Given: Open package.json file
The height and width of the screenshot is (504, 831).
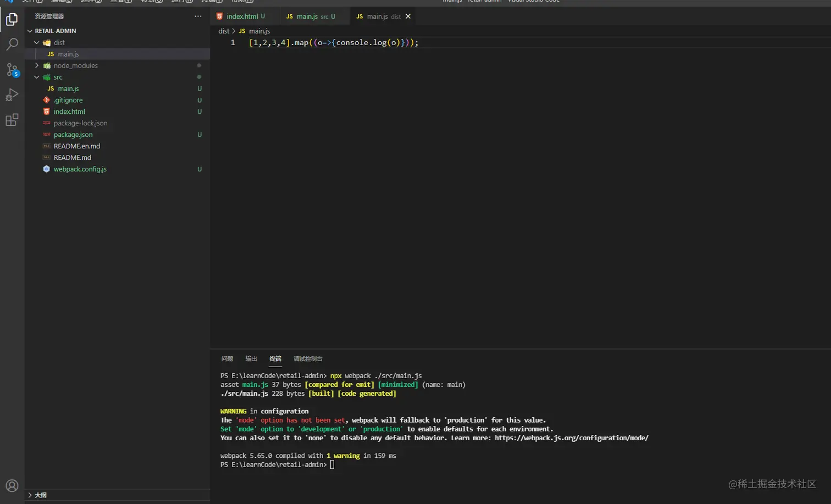Looking at the screenshot, I should pos(117,135).
